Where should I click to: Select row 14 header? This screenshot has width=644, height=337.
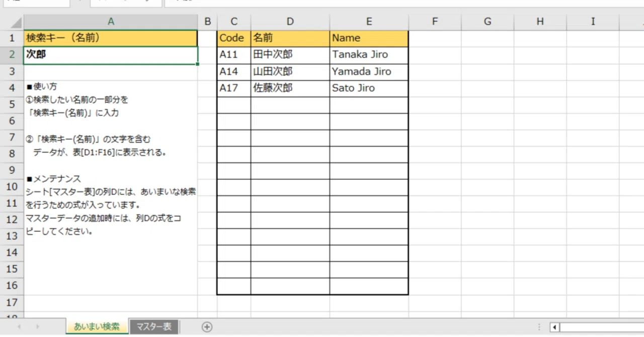[12, 253]
